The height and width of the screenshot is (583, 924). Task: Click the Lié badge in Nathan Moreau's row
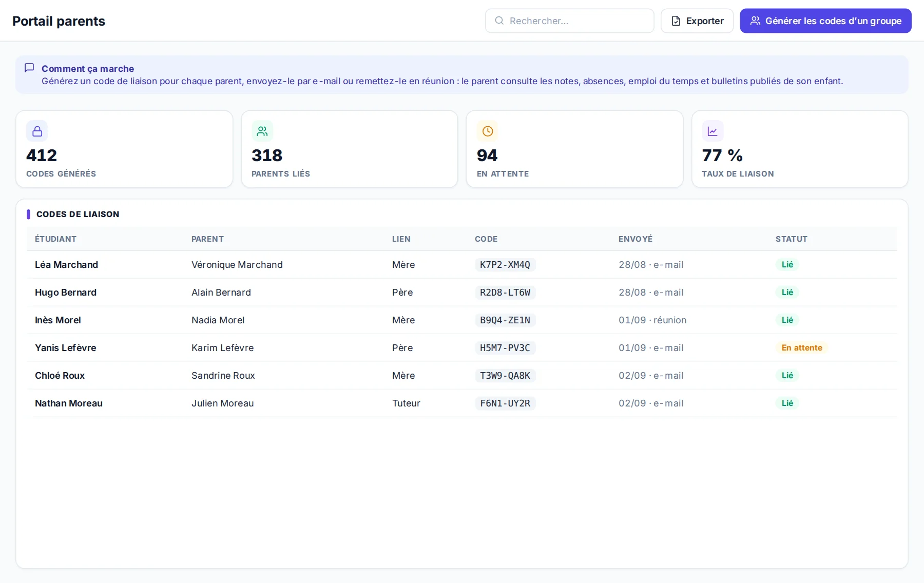coord(787,403)
